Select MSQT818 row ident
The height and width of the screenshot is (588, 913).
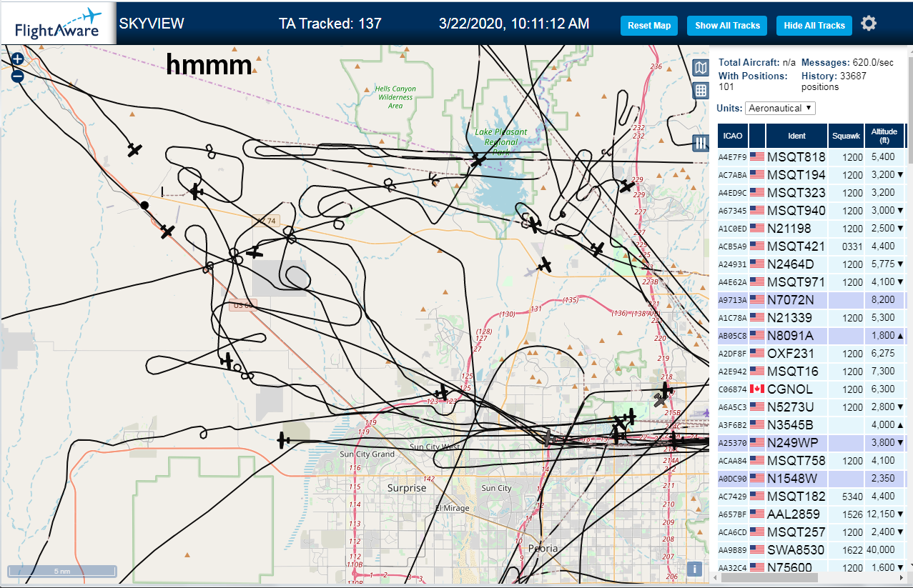pos(796,156)
